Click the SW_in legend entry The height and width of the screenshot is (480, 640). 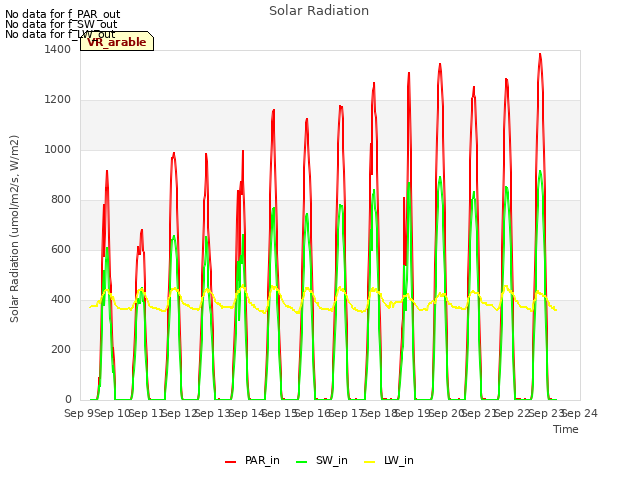322,460
